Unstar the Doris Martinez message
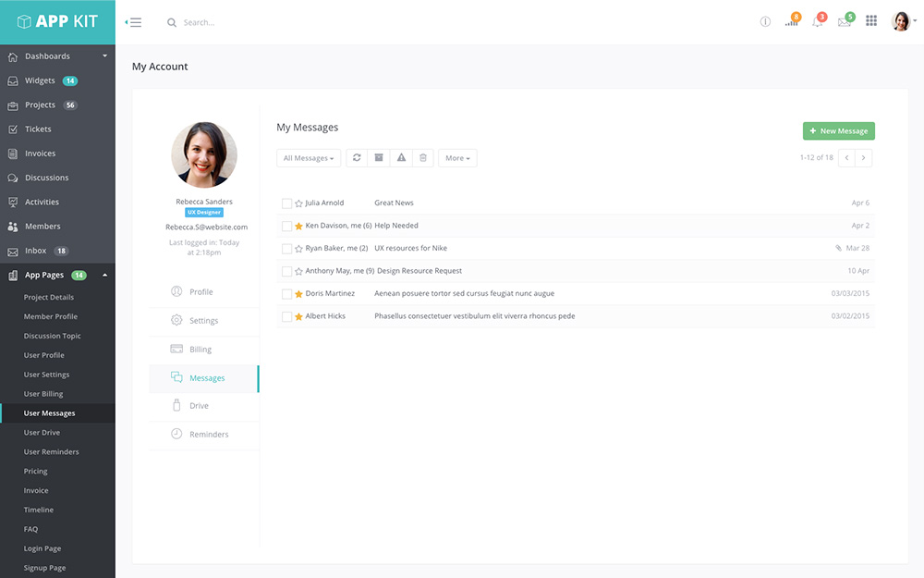Screen dimensions: 924x578 [x=298, y=294]
